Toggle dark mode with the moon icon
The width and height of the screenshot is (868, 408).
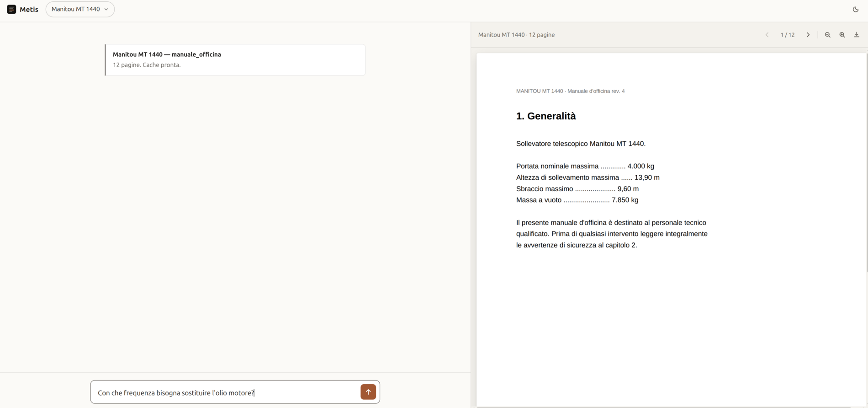pos(856,9)
